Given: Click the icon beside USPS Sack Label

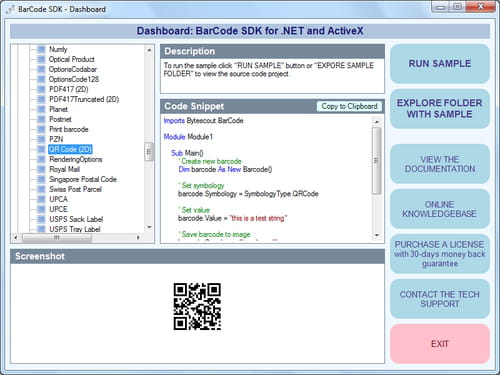Looking at the screenshot, I should [41, 219].
